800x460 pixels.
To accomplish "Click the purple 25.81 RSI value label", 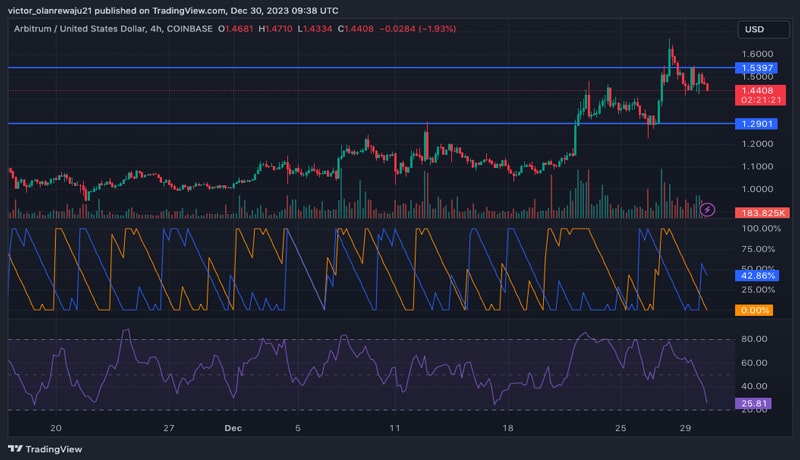I will coord(754,403).
